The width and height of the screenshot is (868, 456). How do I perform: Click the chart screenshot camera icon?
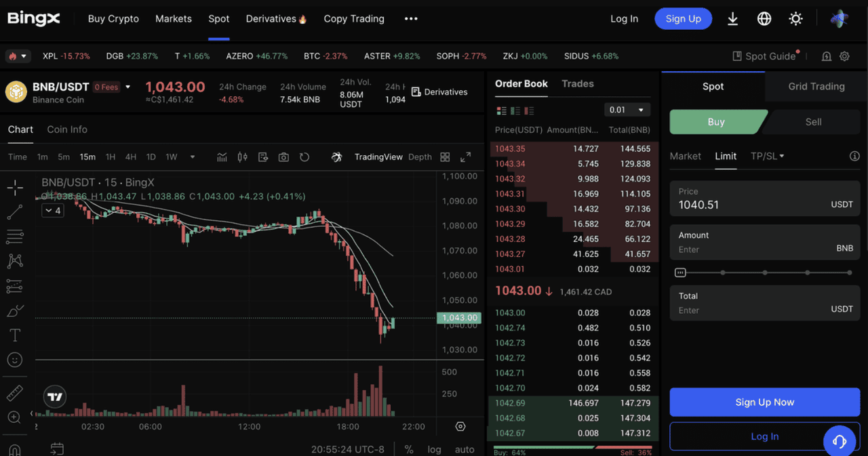pyautogui.click(x=283, y=157)
